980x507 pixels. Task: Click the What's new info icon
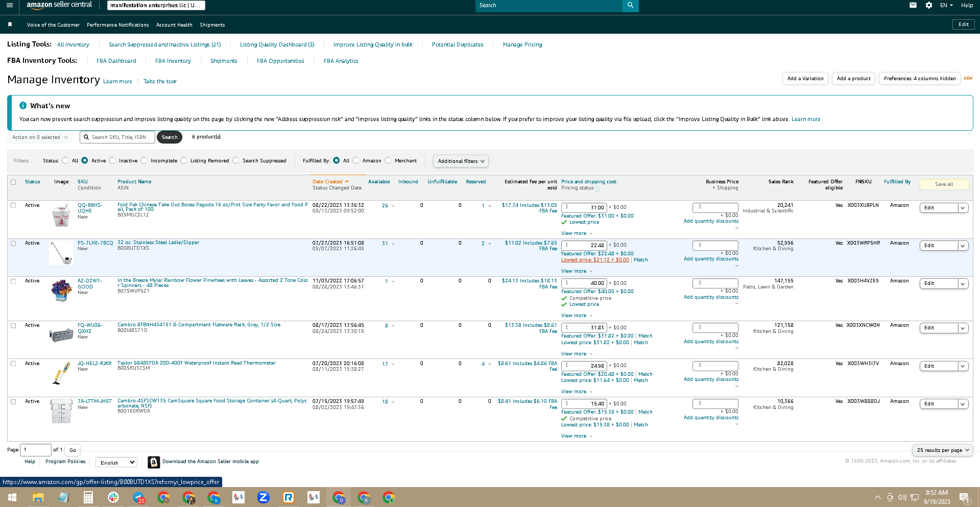pyautogui.click(x=23, y=106)
